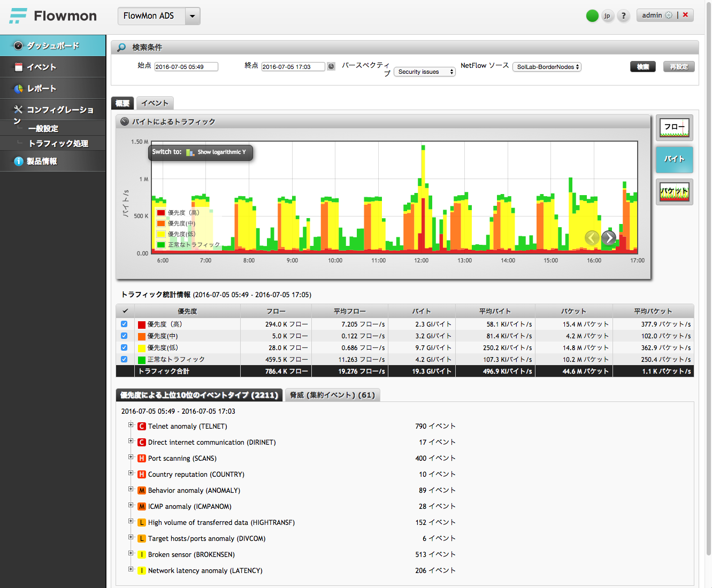Click the next arrow on the chart

coord(609,238)
